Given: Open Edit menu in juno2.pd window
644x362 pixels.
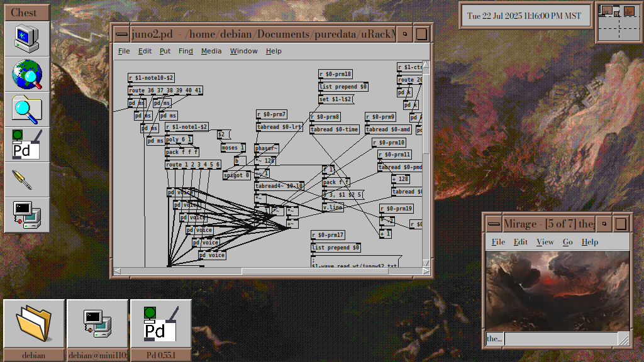Looking at the screenshot, I should (145, 51).
